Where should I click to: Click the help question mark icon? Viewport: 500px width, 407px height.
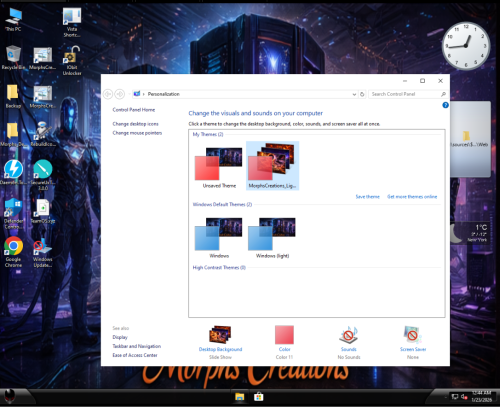[x=445, y=105]
